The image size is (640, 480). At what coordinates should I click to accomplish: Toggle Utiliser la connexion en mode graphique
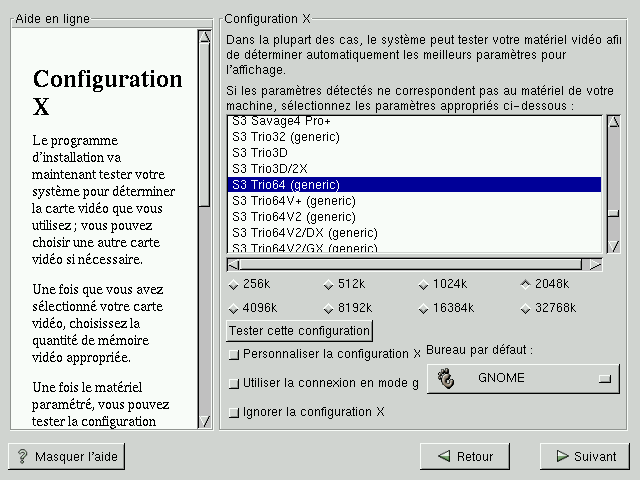234,383
